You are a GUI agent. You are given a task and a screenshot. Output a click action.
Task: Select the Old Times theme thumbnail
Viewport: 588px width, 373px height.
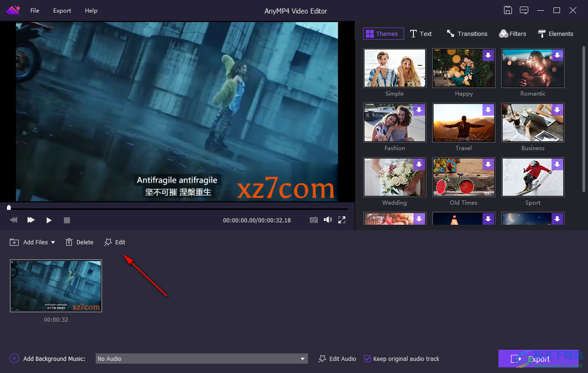pos(463,177)
